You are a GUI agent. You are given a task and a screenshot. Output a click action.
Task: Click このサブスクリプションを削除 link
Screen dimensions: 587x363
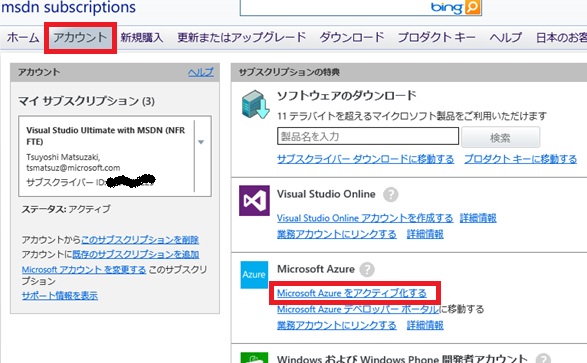pyautogui.click(x=140, y=240)
